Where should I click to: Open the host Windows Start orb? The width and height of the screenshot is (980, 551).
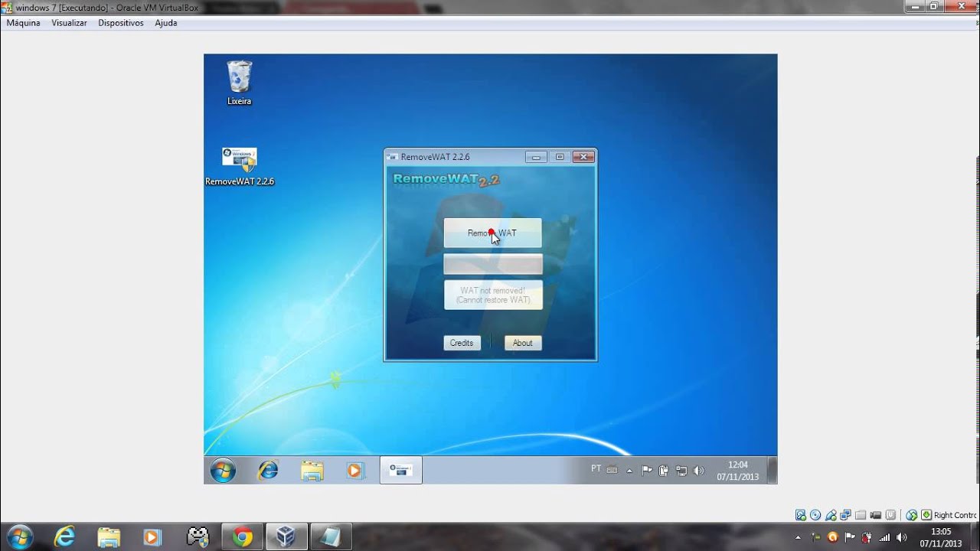coord(19,537)
